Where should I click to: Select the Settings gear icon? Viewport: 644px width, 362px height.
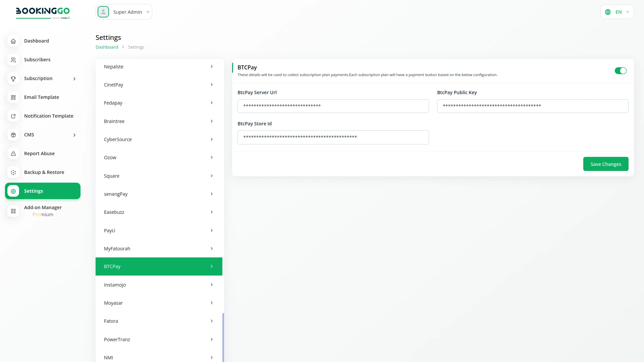pyautogui.click(x=13, y=191)
